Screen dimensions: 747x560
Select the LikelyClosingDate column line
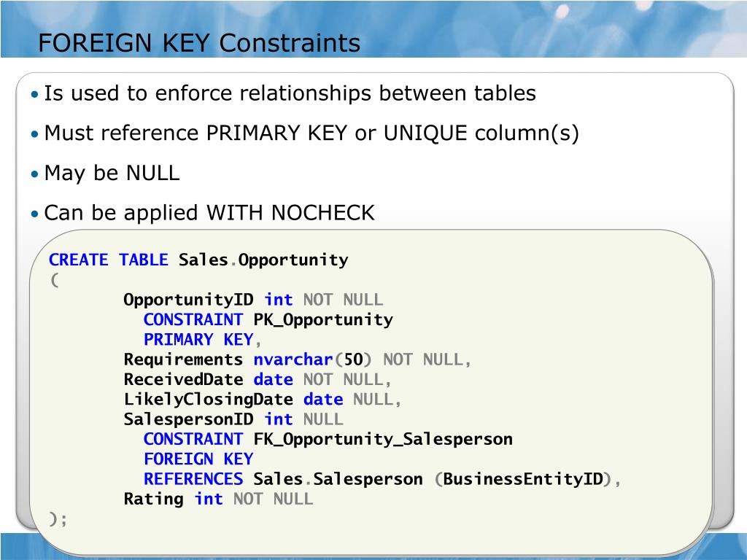tap(263, 400)
